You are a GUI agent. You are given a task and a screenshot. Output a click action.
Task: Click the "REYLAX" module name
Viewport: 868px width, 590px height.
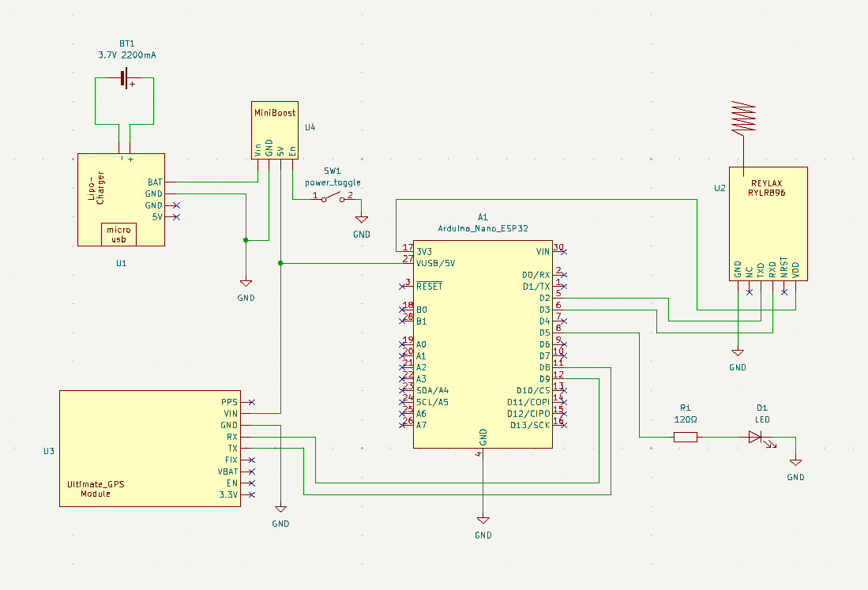[x=767, y=183]
